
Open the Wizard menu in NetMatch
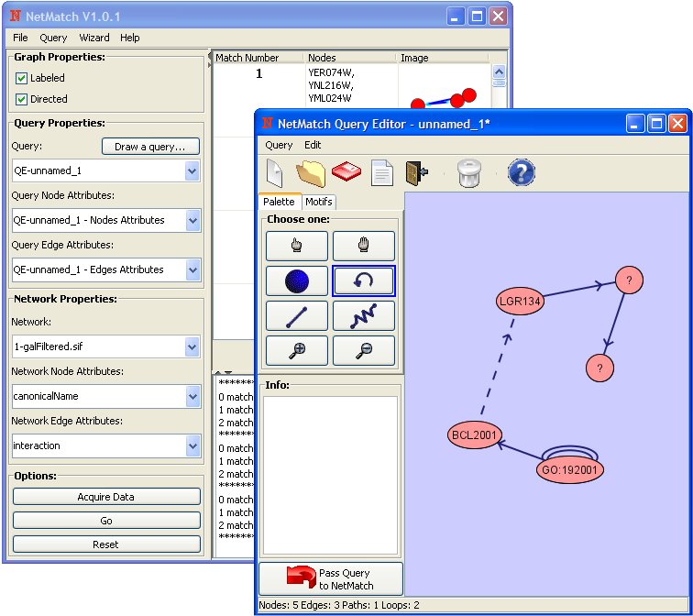click(93, 38)
